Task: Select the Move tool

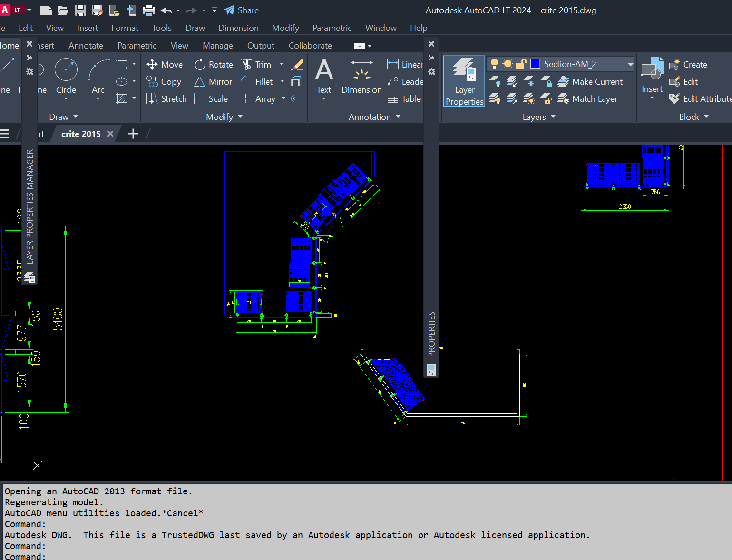Action: click(165, 64)
